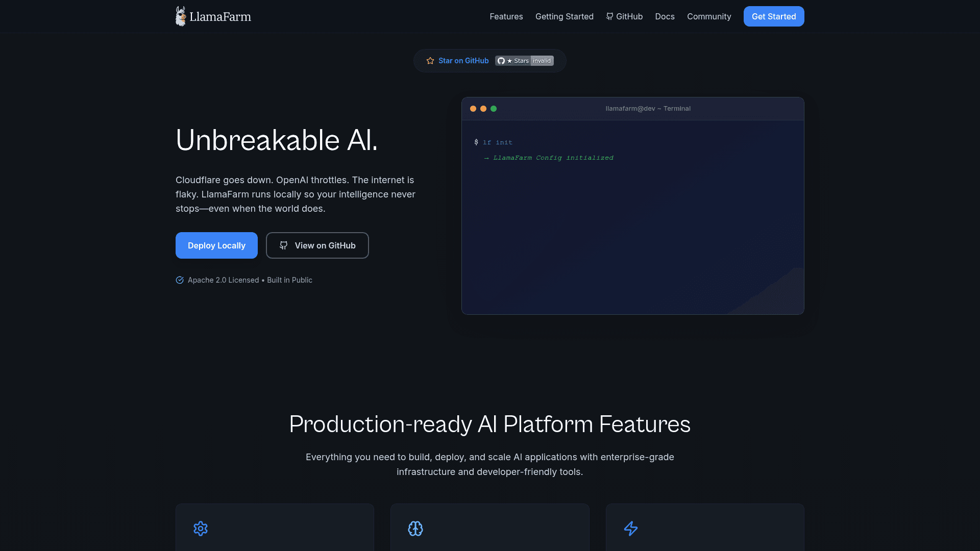Click the gear icon on first feature card
The width and height of the screenshot is (980, 551).
click(x=201, y=529)
